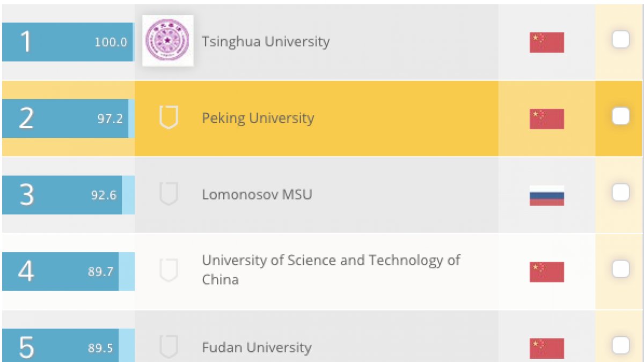Click the China flag in Fudan University row
644x362 pixels.
click(546, 348)
